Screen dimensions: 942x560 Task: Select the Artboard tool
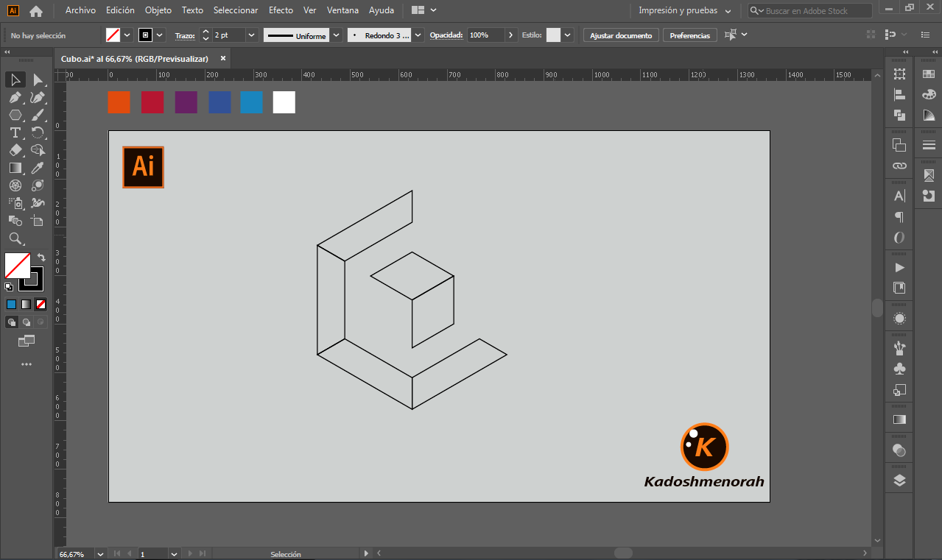pyautogui.click(x=38, y=221)
